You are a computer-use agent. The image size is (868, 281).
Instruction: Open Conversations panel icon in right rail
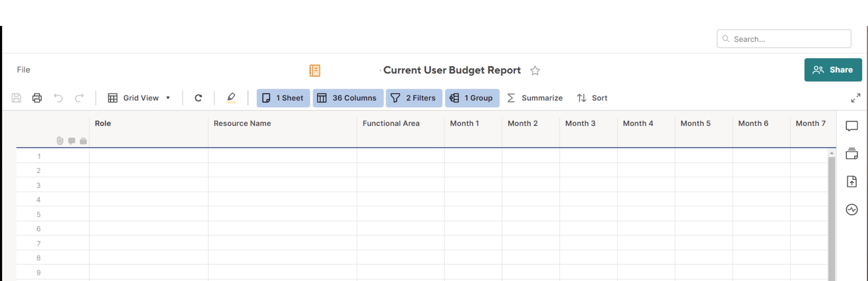851,126
